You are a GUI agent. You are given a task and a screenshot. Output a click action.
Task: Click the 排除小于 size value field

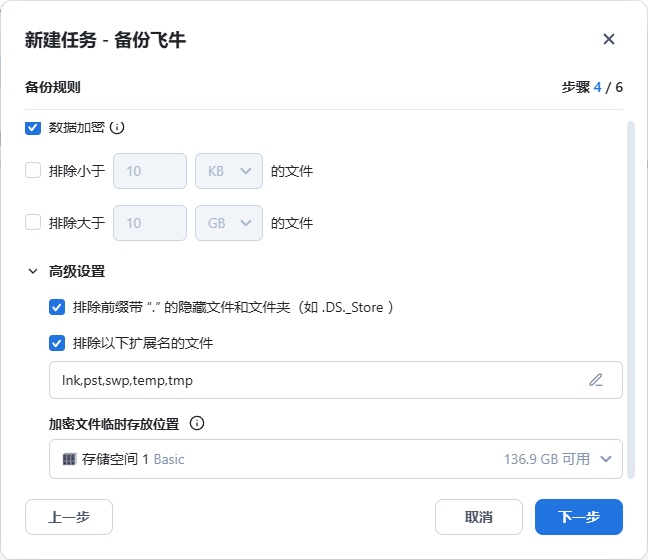[x=150, y=171]
